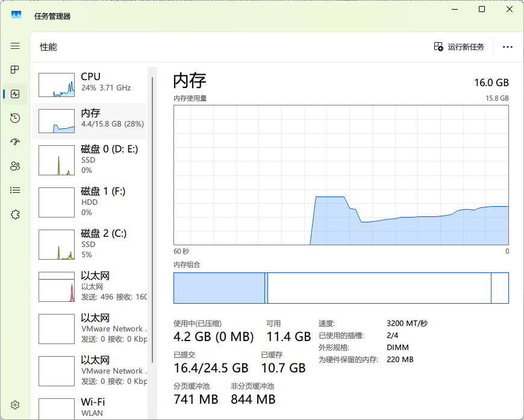Click the 4.2 GB (0 MB) in-use value
This screenshot has width=524, height=420.
(x=214, y=337)
